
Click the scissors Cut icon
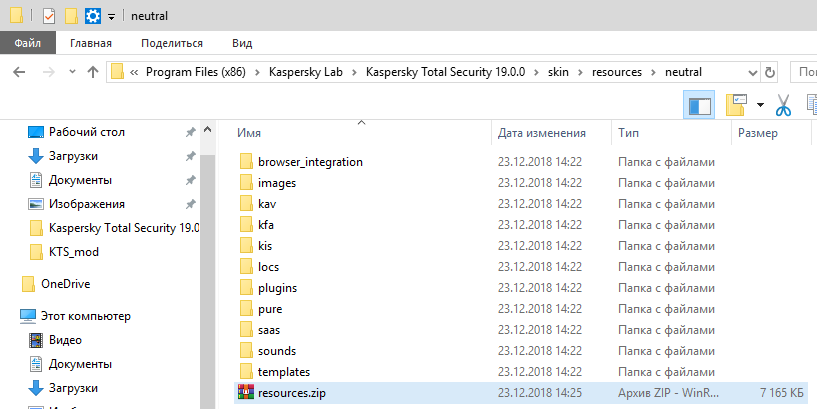(783, 104)
